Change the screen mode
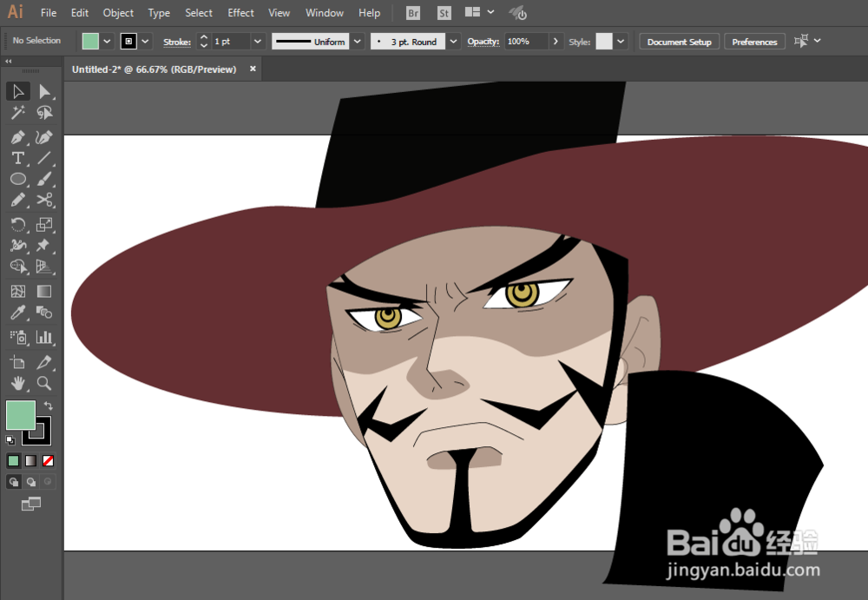This screenshot has width=868, height=600. tap(31, 504)
